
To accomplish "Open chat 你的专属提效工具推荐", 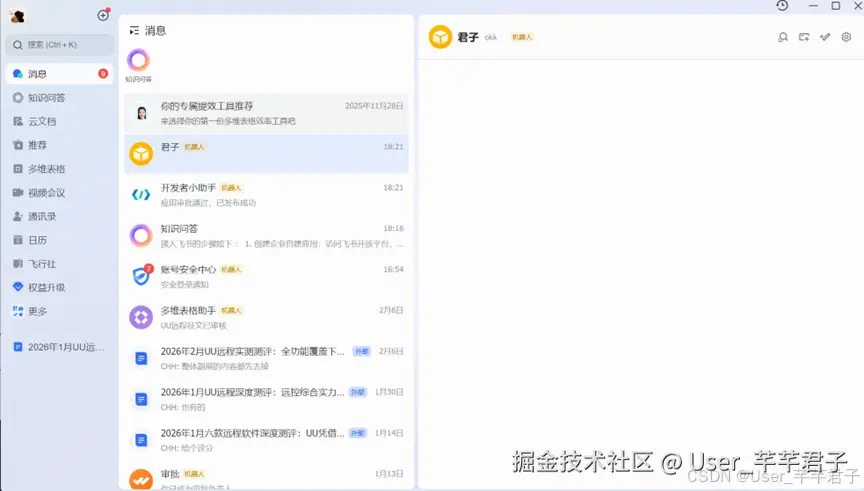I will tap(267, 113).
